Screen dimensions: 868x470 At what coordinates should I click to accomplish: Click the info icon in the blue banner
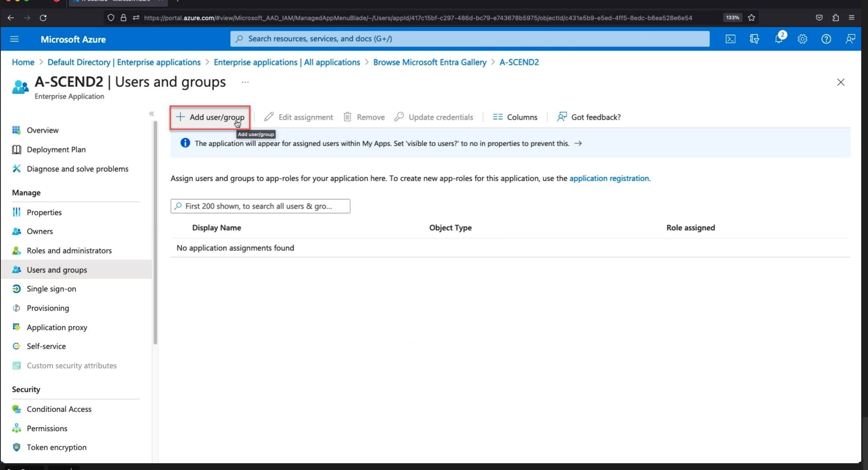pyautogui.click(x=185, y=143)
